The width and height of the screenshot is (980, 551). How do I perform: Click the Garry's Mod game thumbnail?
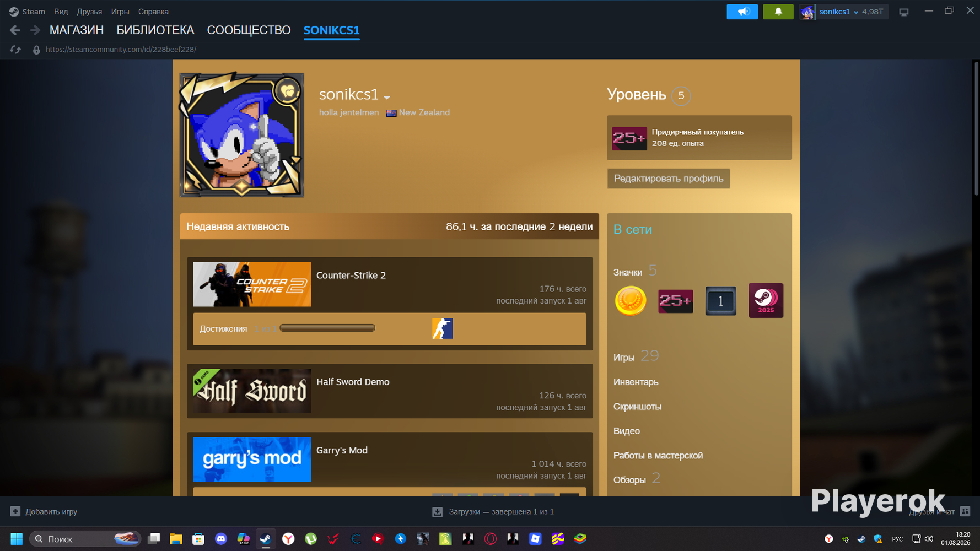pyautogui.click(x=252, y=460)
